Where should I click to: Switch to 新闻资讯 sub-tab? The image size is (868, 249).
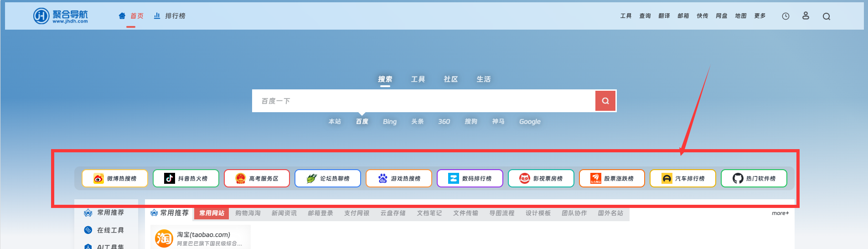pos(284,213)
